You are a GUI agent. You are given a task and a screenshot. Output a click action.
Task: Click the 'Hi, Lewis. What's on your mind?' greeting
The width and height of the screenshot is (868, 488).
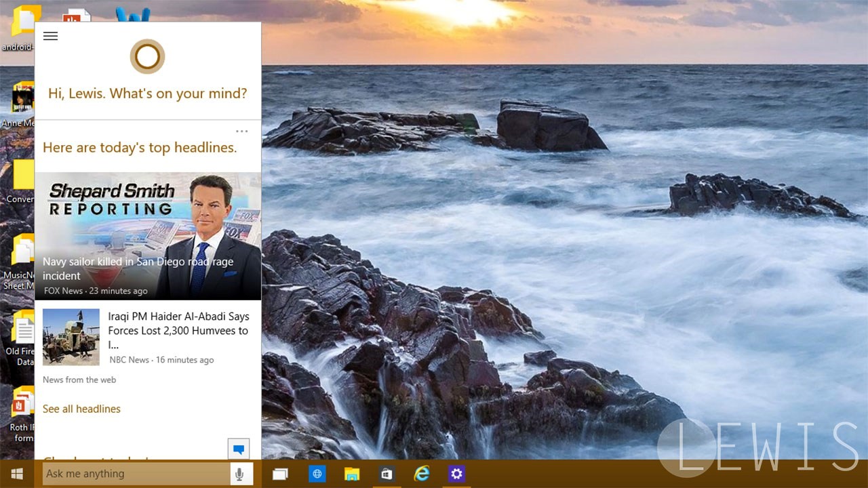[x=148, y=94]
